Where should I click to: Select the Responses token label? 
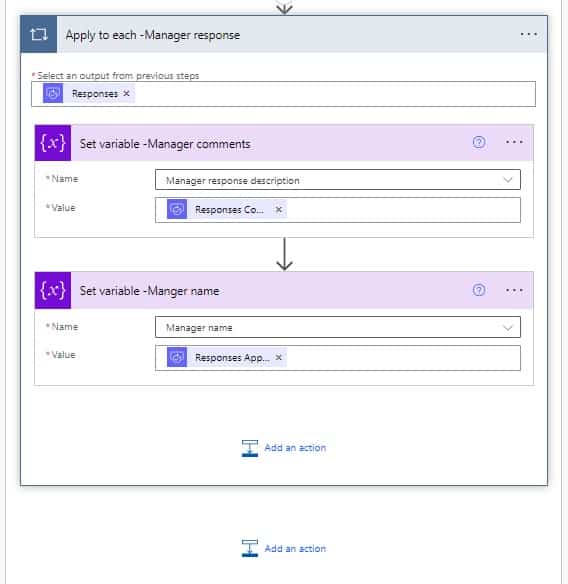tap(95, 94)
